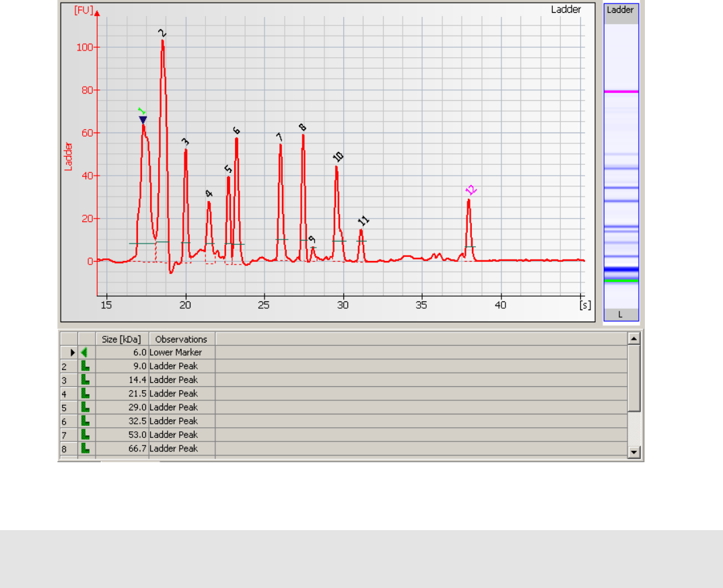723x588 pixels.
Task: Select the 21.5 size cell
Action: coord(122,394)
